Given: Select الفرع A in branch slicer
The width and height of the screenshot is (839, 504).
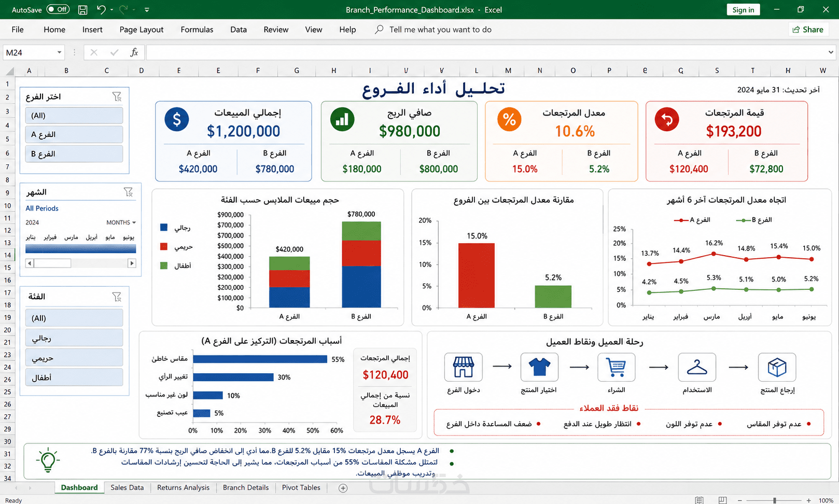Looking at the screenshot, I should point(74,134).
